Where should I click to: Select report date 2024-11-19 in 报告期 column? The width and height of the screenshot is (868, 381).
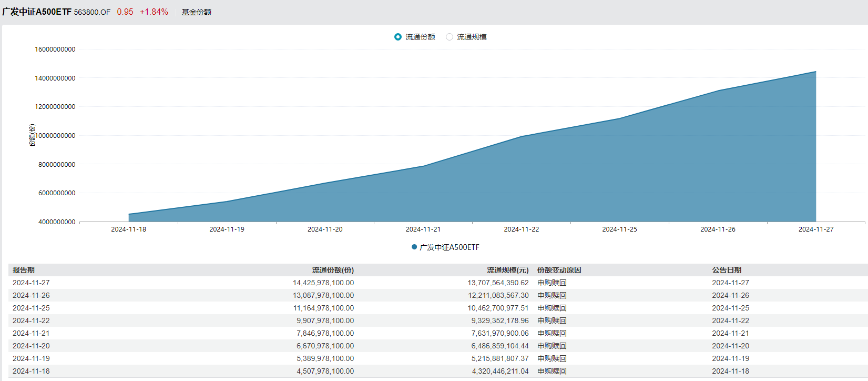31,358
